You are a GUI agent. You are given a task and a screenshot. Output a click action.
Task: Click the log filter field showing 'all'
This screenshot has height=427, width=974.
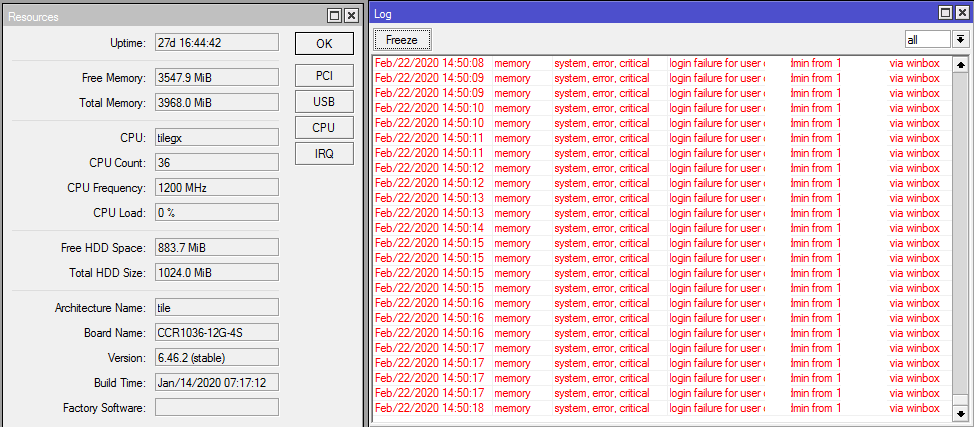[927, 39]
